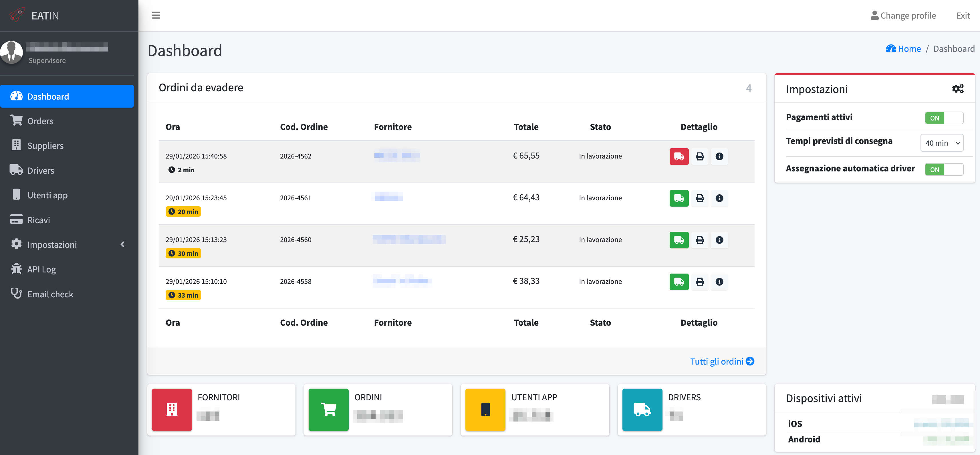Viewport: 980px width, 455px height.
Task: Open info details for order 2026-4561
Action: pos(719,198)
